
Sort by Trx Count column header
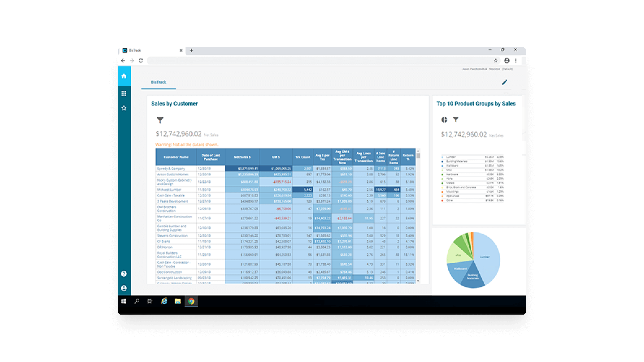302,157
